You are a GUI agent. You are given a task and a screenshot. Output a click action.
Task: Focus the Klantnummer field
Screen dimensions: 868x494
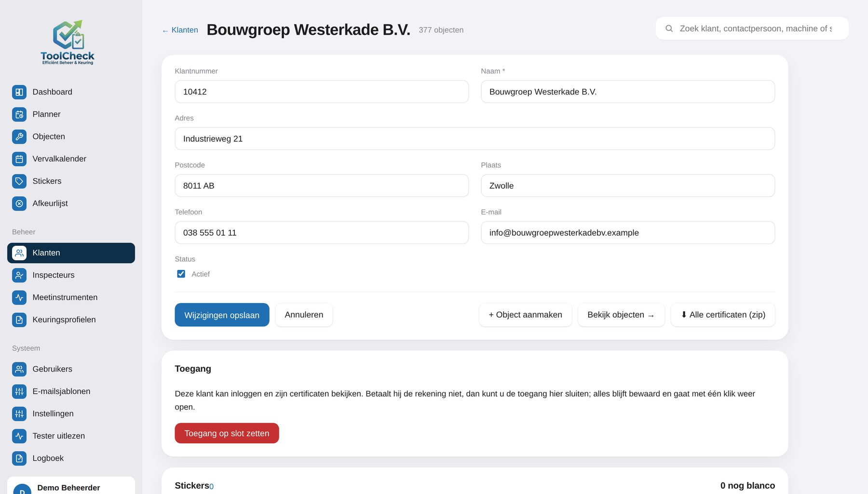(322, 92)
